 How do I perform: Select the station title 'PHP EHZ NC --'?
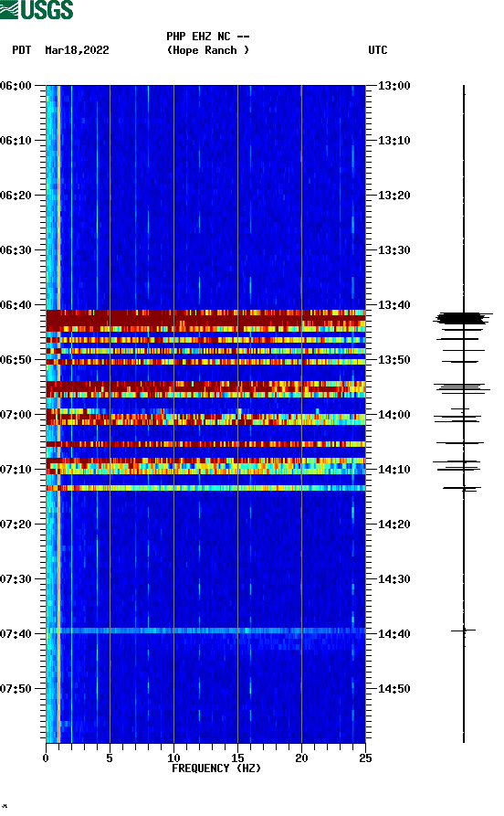point(208,37)
